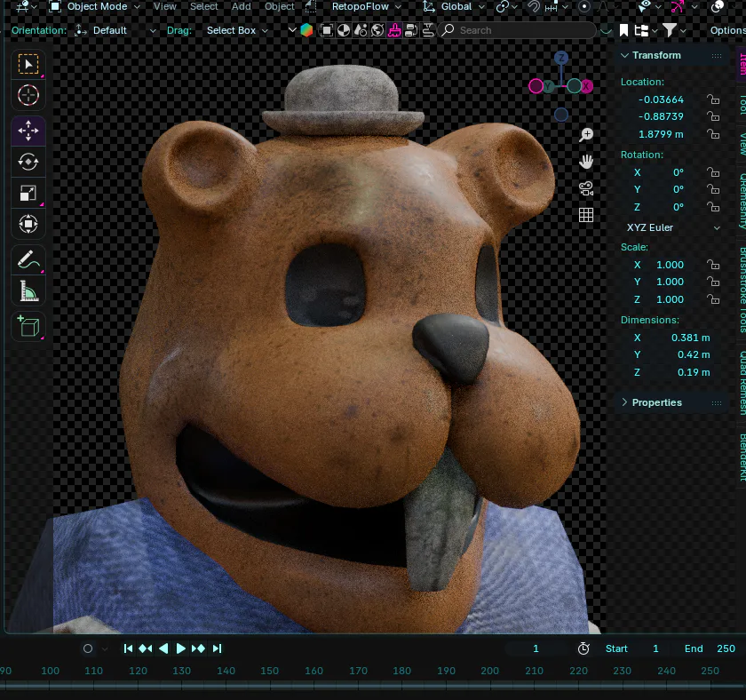
Task: Click play reverse animation button
Action: point(163,648)
